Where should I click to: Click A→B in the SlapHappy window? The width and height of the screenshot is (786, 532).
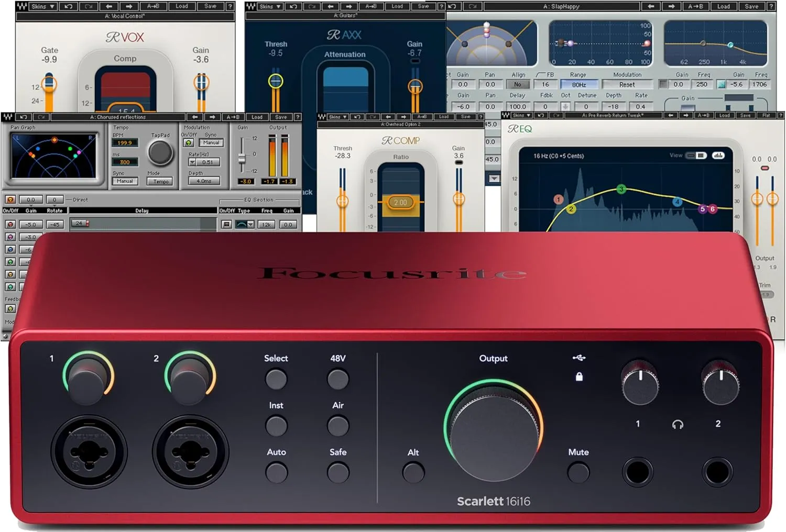pos(695,6)
